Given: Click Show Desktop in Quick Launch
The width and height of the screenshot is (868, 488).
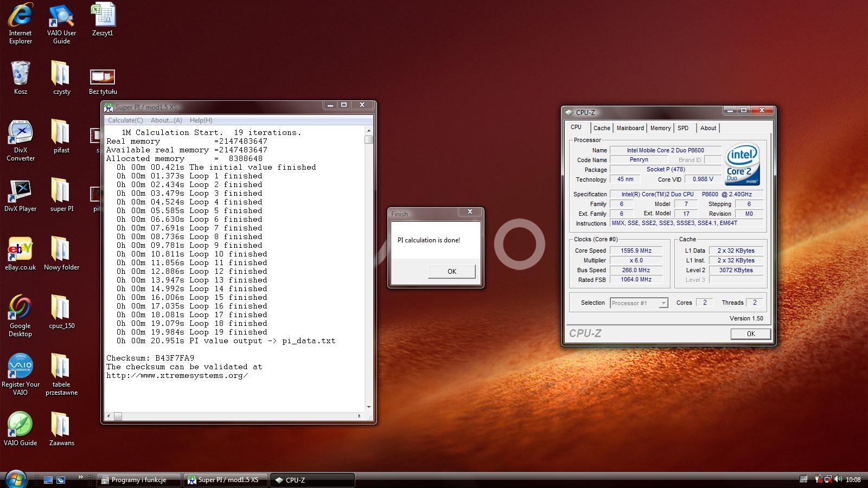Looking at the screenshot, I should click(x=48, y=480).
